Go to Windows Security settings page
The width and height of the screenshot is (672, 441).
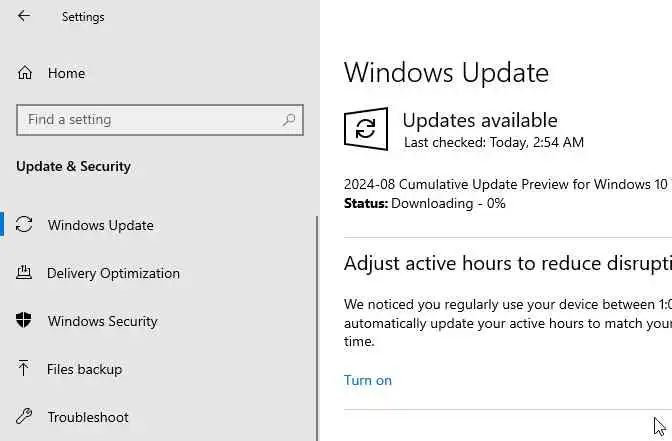(x=102, y=321)
